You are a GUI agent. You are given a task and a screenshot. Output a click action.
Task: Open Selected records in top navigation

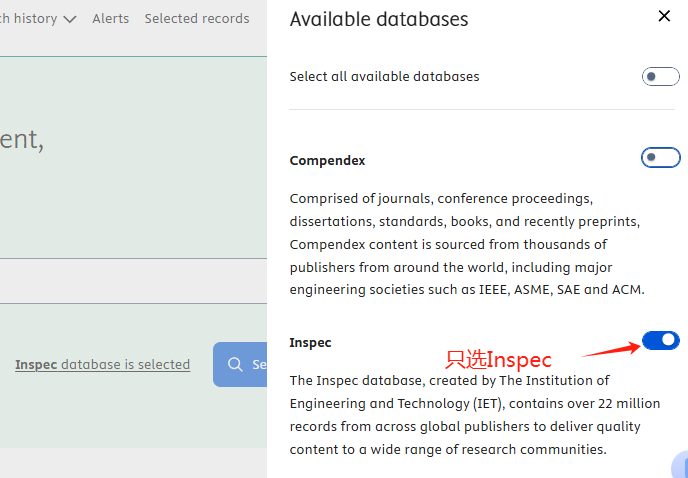click(x=197, y=19)
